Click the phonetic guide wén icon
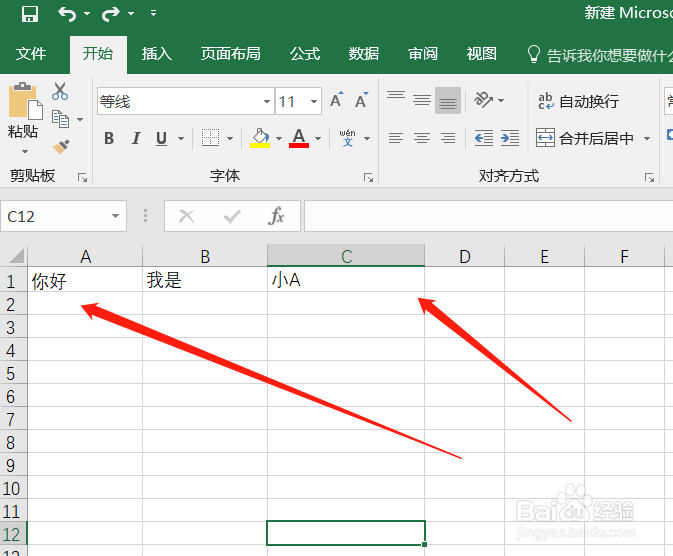 (348, 138)
